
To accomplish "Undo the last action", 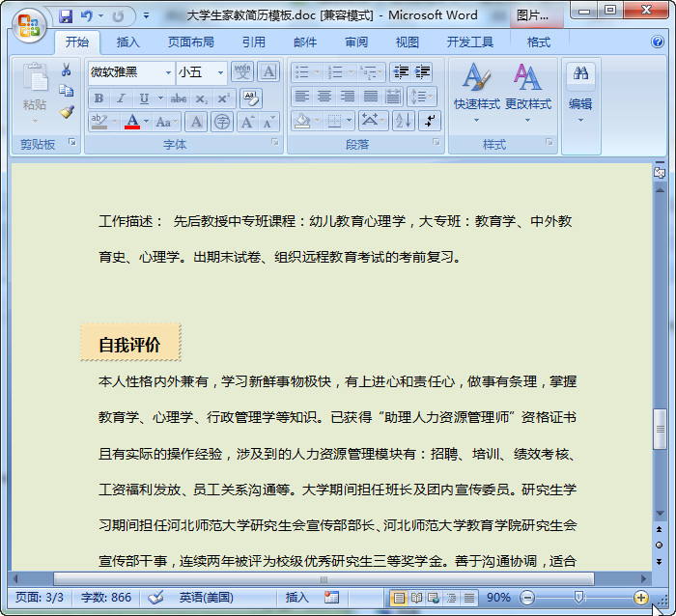I will (87, 16).
